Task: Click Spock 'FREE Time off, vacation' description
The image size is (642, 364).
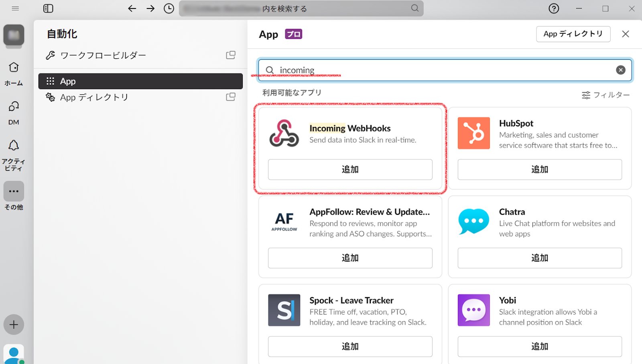Action: (x=368, y=317)
